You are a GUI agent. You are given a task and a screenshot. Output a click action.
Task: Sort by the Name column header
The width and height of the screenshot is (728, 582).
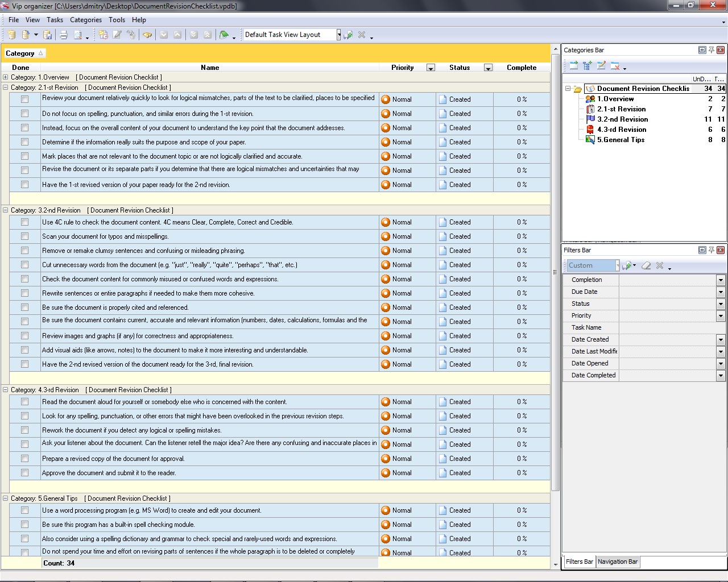click(210, 68)
